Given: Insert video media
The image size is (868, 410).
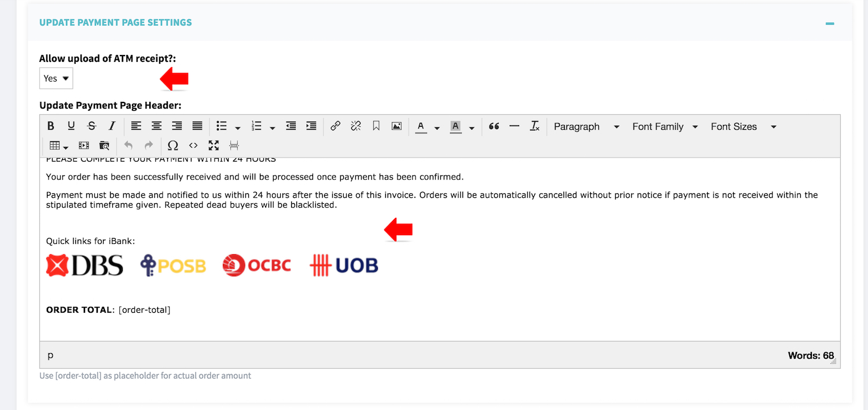Looking at the screenshot, I should [x=84, y=145].
